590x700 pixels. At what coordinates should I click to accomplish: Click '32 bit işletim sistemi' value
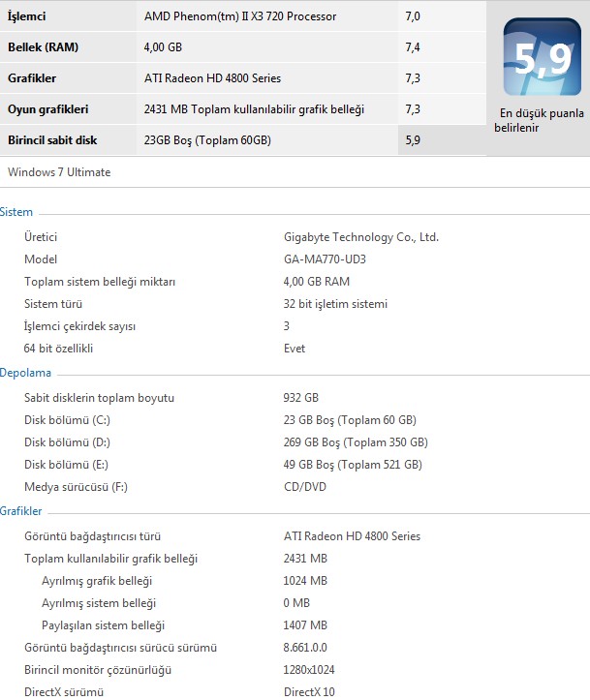coord(335,304)
